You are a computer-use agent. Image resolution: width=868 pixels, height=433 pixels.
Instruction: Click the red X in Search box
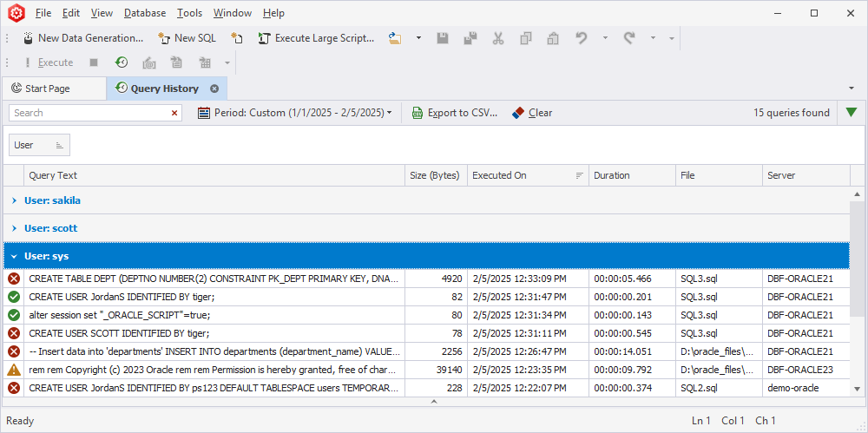174,113
